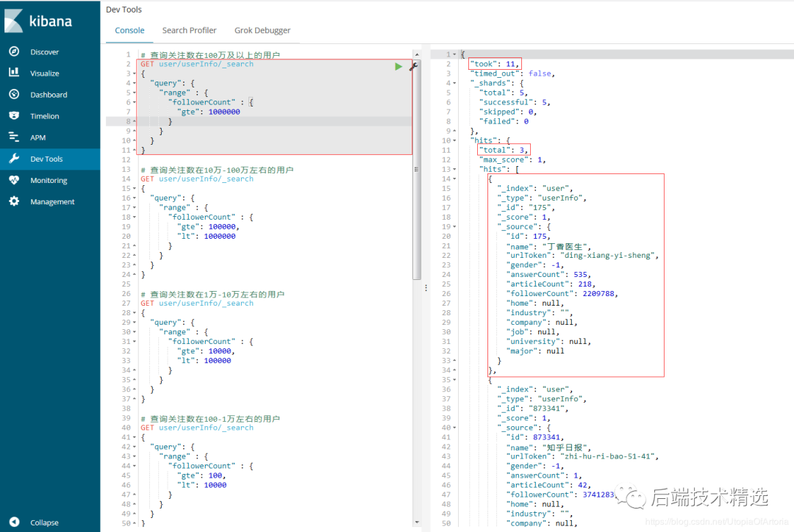The width and height of the screenshot is (794, 532).
Task: Open Visualize via its bar chart icon
Action: [x=14, y=73]
